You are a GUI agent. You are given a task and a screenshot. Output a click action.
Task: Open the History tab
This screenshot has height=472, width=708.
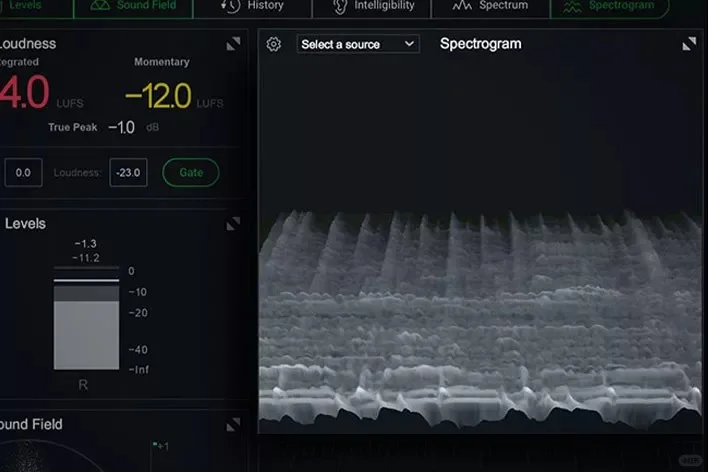point(252,6)
